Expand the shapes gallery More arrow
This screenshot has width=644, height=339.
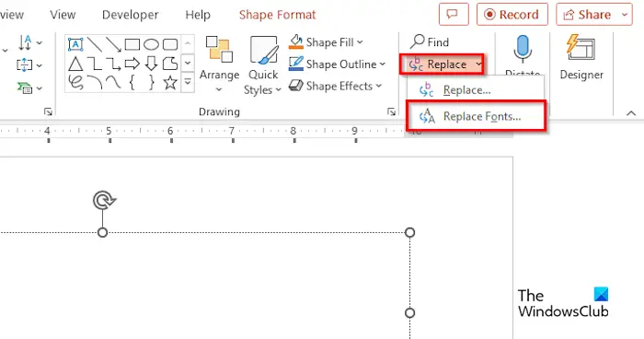click(188, 82)
